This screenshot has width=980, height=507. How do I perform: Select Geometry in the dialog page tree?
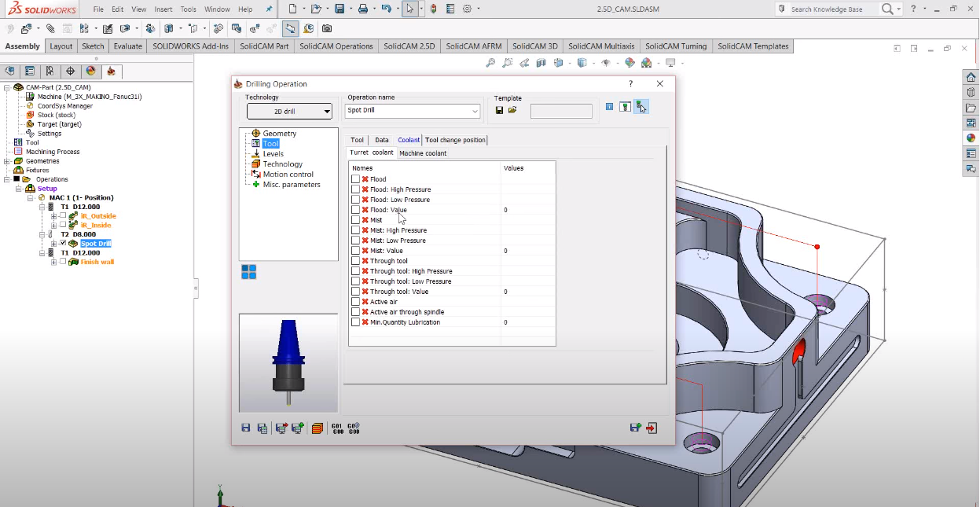click(x=280, y=134)
